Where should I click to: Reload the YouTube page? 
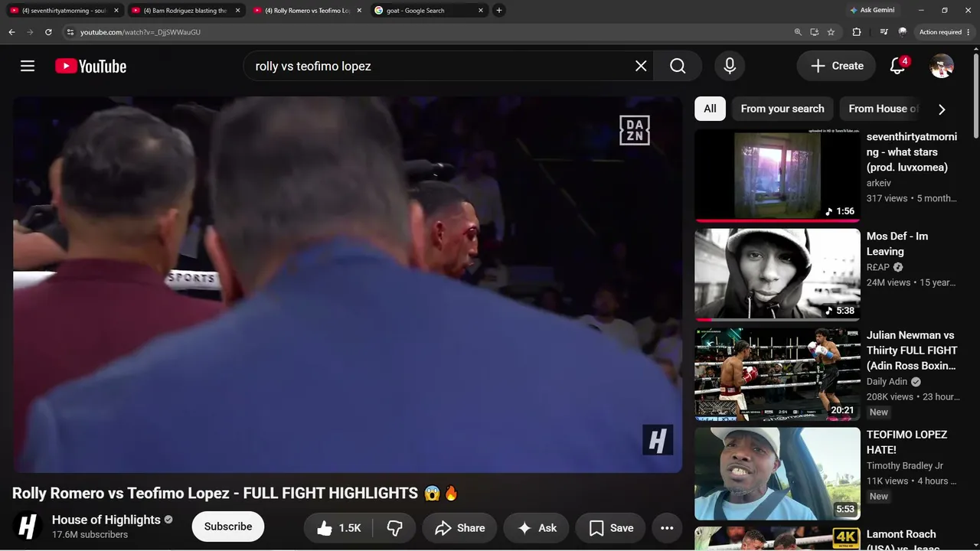click(48, 32)
